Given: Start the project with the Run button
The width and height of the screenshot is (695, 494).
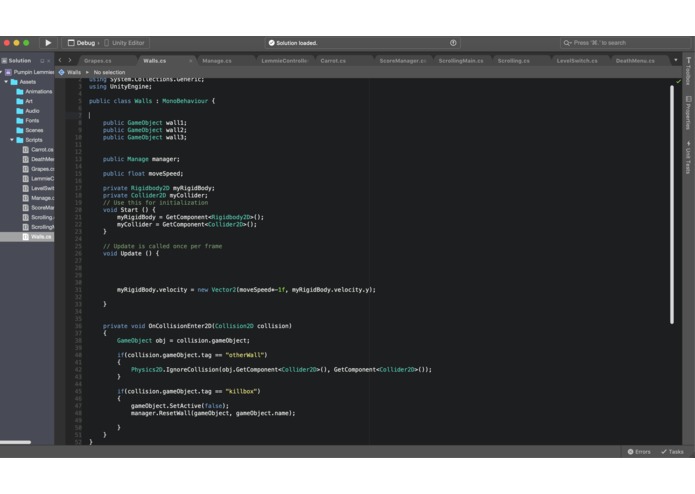Looking at the screenshot, I should pos(48,43).
